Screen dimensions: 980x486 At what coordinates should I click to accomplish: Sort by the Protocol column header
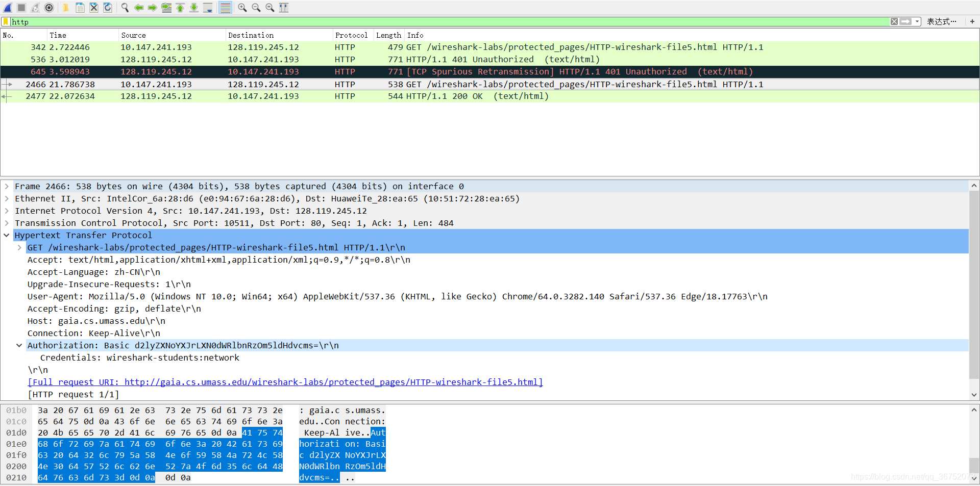tap(353, 35)
